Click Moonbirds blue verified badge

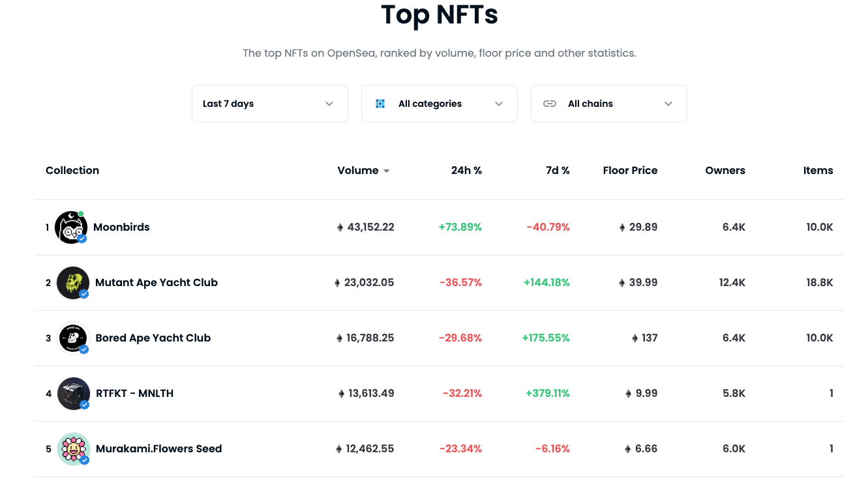(82, 239)
